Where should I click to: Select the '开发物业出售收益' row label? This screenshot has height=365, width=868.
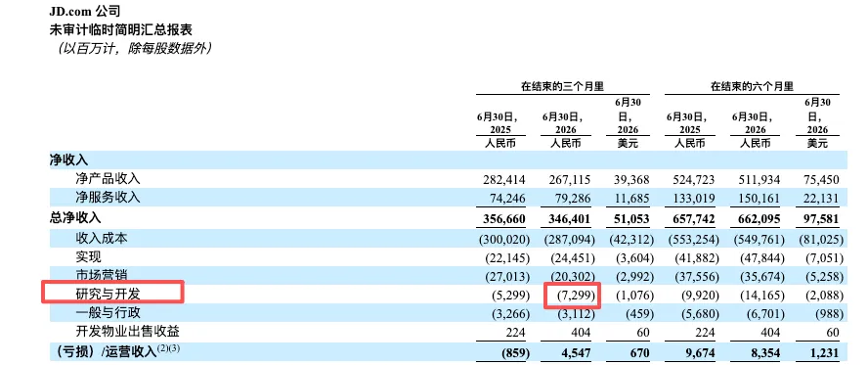[x=127, y=332]
